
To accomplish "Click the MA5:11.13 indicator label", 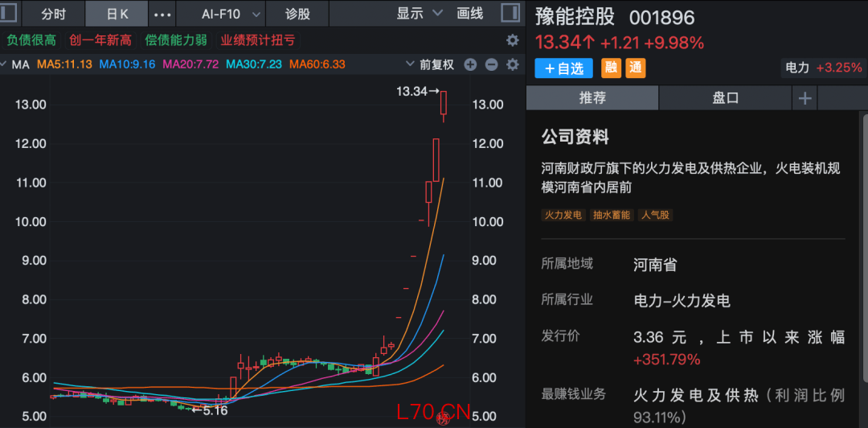I will (x=64, y=65).
